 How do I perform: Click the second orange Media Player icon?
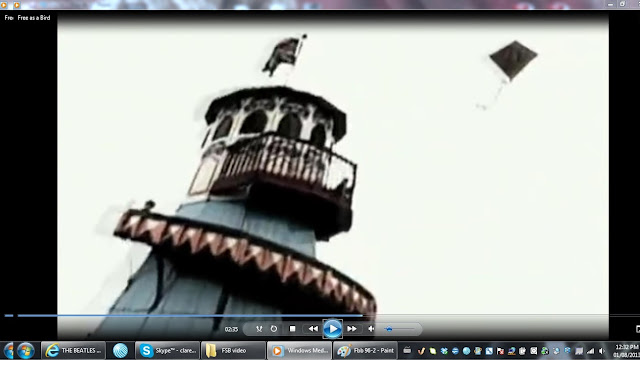pyautogui.click(x=17, y=5)
